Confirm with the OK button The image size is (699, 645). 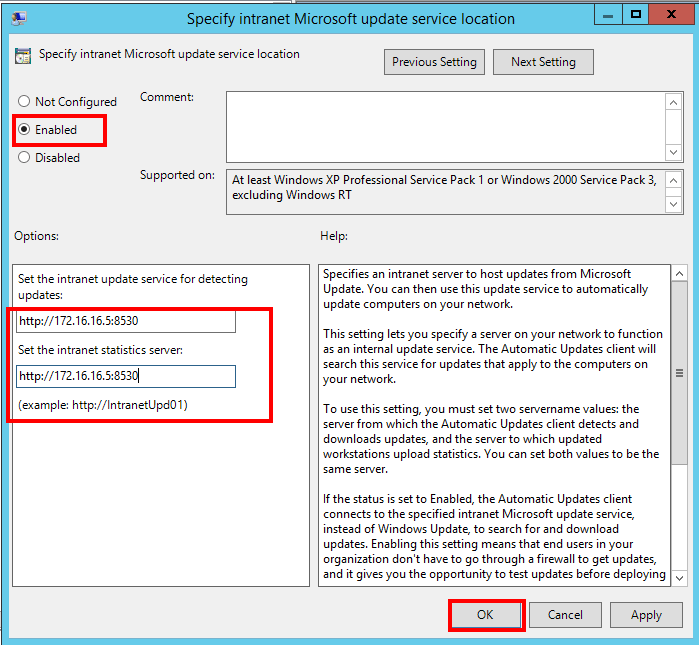485,615
